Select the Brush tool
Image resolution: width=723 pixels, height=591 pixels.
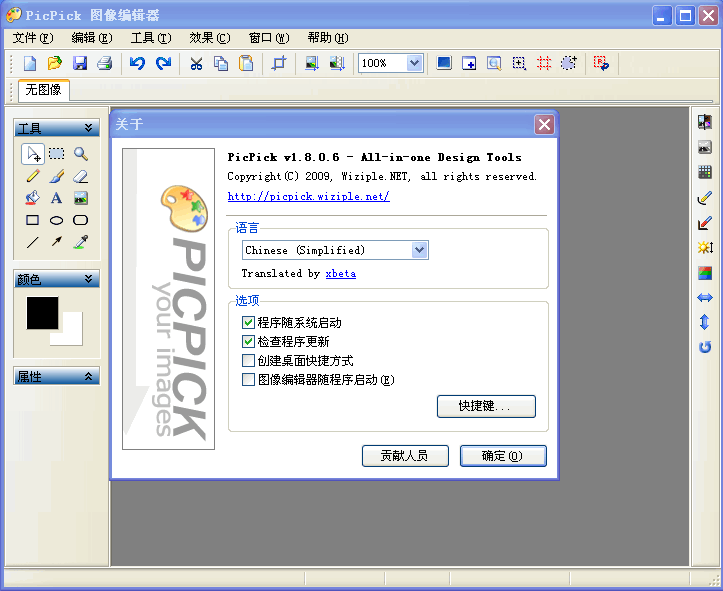pyautogui.click(x=56, y=176)
